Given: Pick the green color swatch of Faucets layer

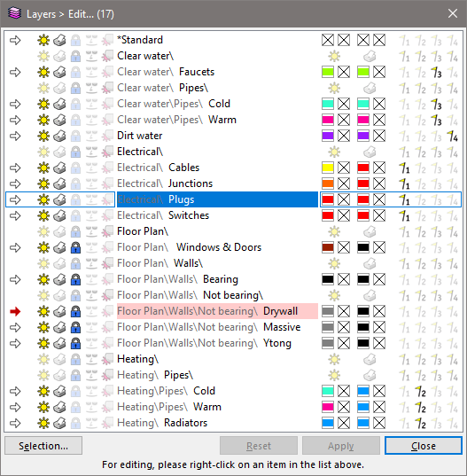Looking at the screenshot, I should tap(328, 72).
